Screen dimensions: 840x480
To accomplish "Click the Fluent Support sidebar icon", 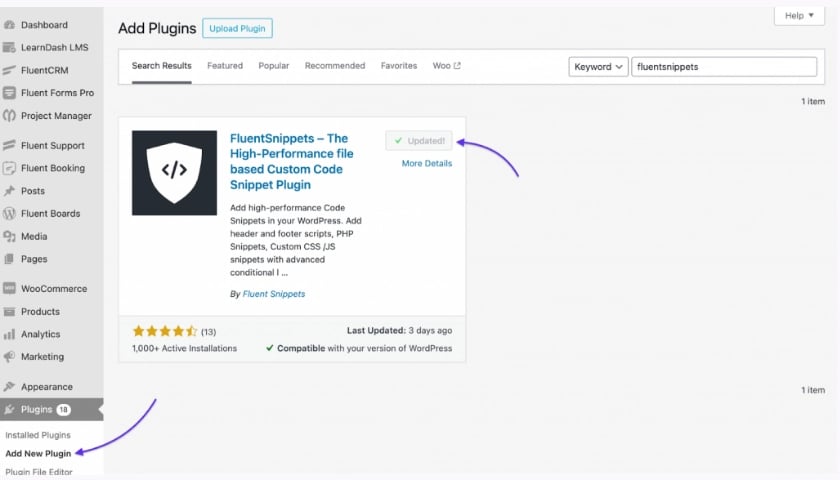I will (9, 145).
